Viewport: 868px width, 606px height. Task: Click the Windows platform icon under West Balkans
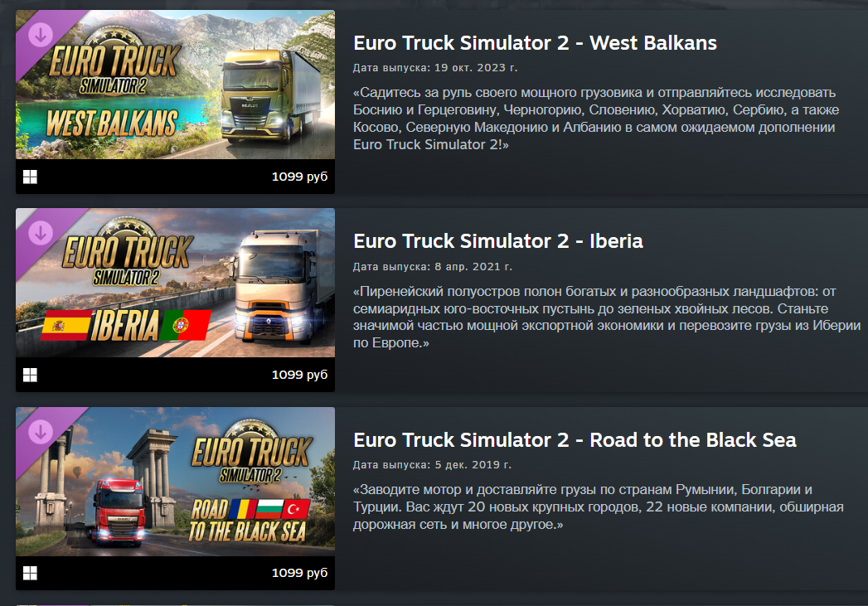(x=30, y=177)
